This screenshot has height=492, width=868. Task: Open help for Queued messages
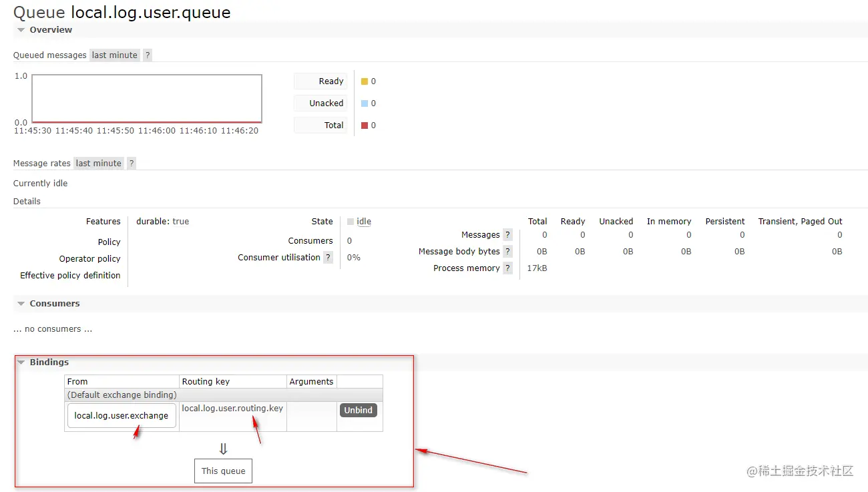(x=148, y=55)
